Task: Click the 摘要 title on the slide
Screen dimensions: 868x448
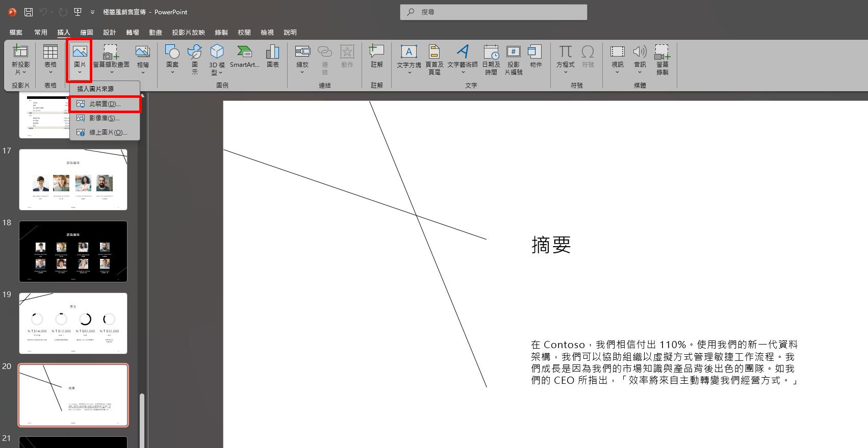Action: click(x=551, y=245)
